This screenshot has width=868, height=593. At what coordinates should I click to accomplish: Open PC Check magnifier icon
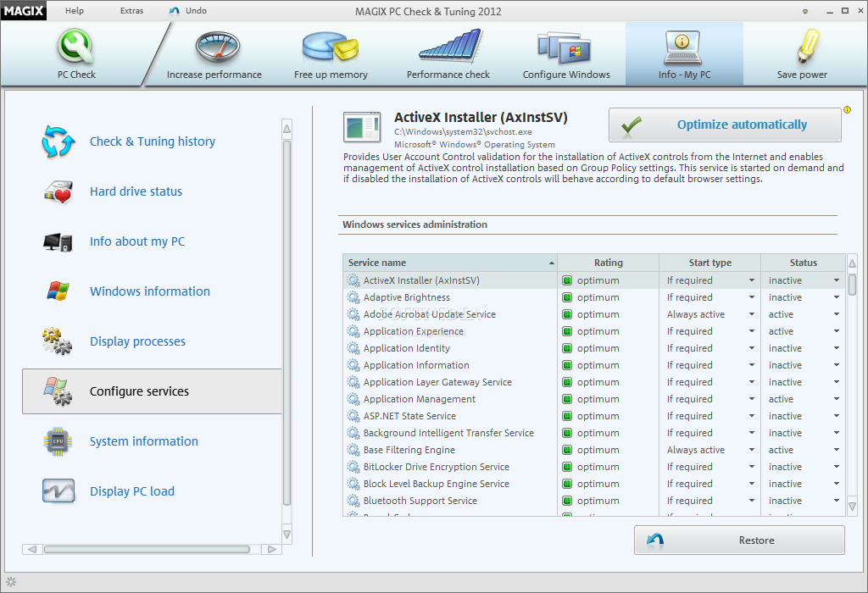pyautogui.click(x=76, y=47)
